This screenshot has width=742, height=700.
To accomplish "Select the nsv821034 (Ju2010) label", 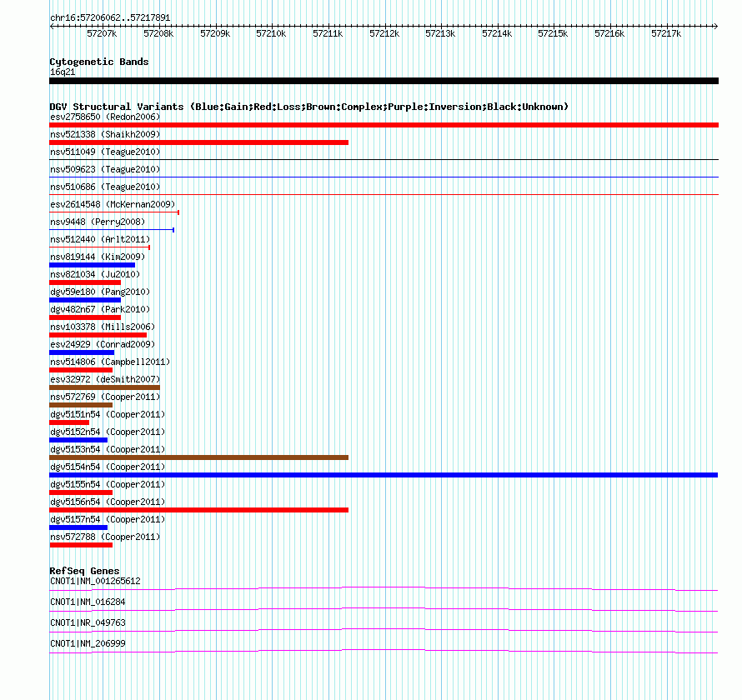I will 95,274.
